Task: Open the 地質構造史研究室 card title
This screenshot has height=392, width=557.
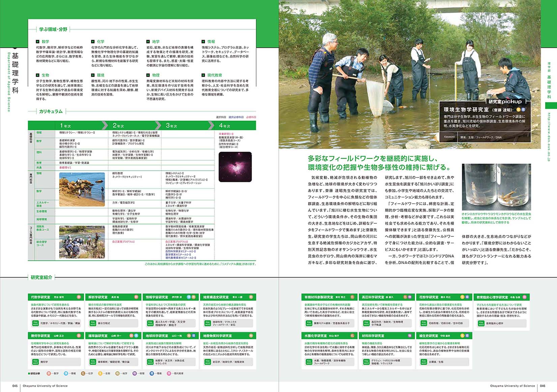Action: click(216, 297)
